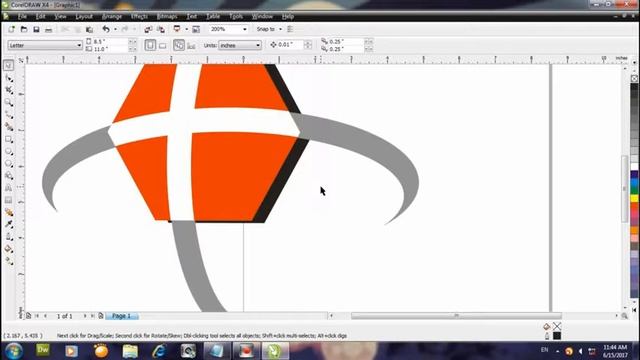This screenshot has width=640, height=360.
Task: Select the Fill tool
Action: (9, 249)
